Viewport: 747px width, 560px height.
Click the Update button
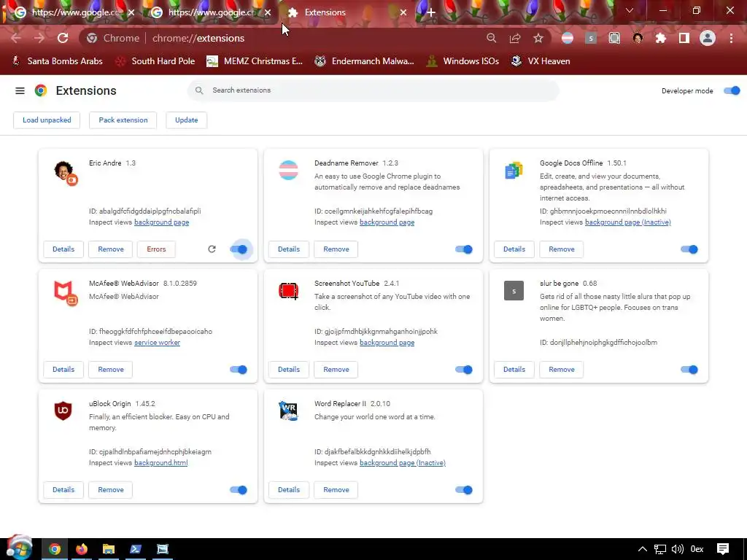point(186,120)
